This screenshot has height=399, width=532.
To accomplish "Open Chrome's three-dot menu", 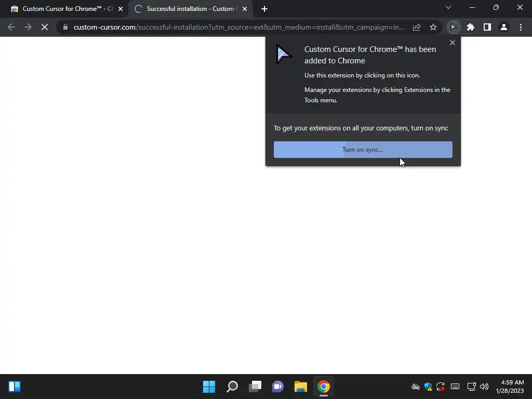I will 521,27.
